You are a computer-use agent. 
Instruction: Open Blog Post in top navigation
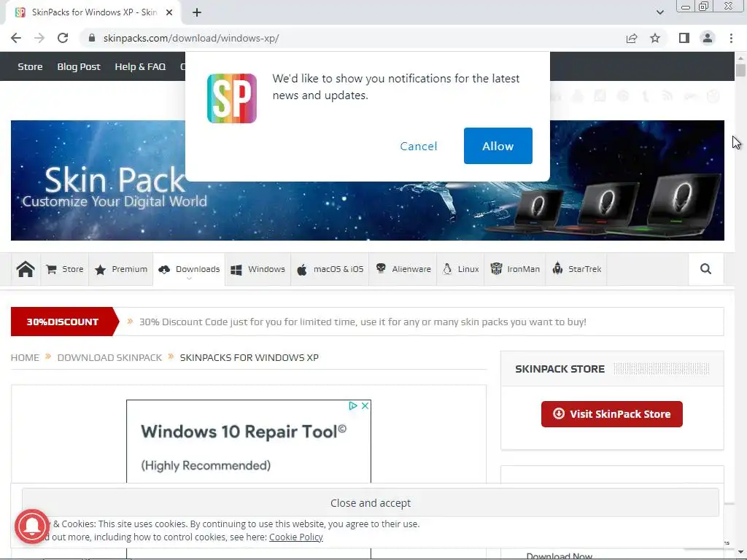coord(79,66)
